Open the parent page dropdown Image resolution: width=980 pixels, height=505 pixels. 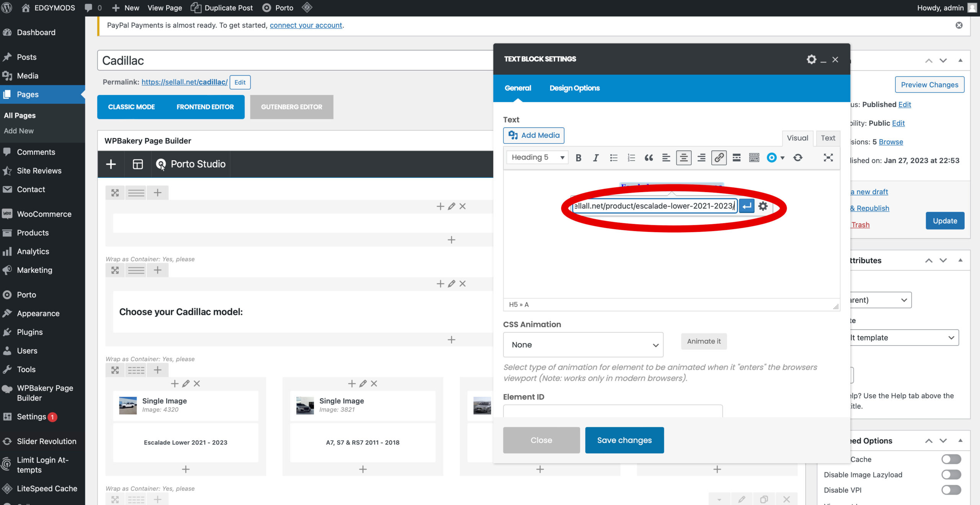coord(880,300)
